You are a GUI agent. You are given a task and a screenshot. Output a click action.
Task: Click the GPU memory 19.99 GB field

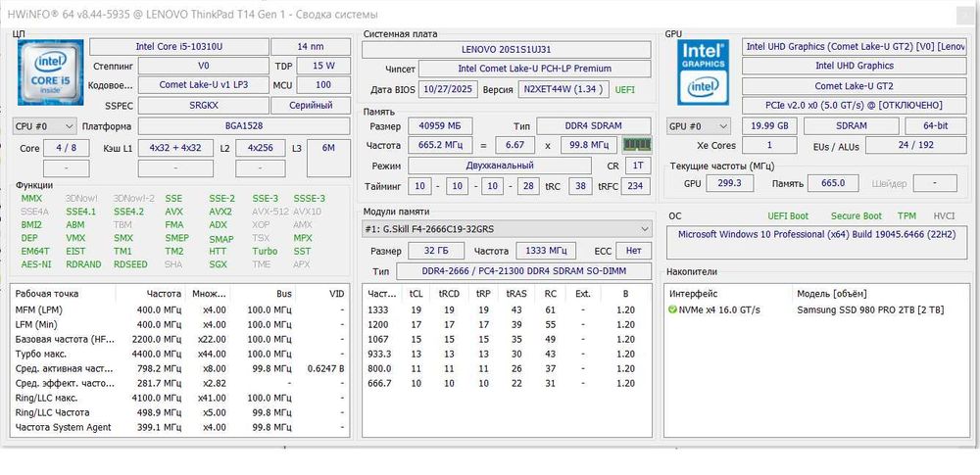(769, 126)
